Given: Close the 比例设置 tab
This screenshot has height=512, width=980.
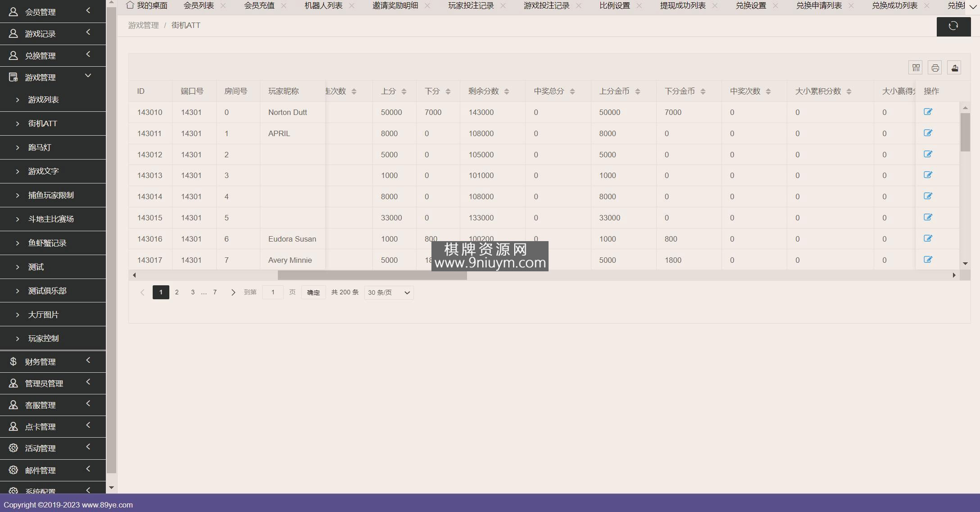Looking at the screenshot, I should [x=639, y=6].
